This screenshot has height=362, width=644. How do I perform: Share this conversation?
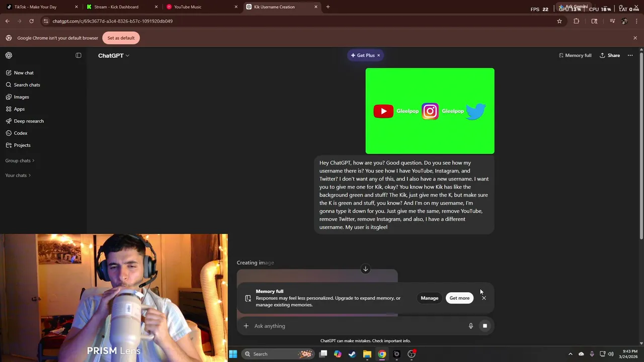coord(610,55)
